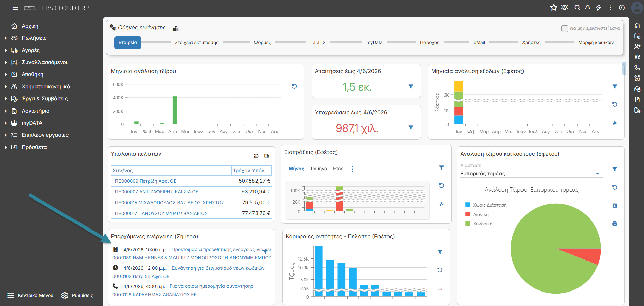The height and width of the screenshot is (306, 644).
Task: Switch to the Τρίμηνο tab
Action: 319,169
